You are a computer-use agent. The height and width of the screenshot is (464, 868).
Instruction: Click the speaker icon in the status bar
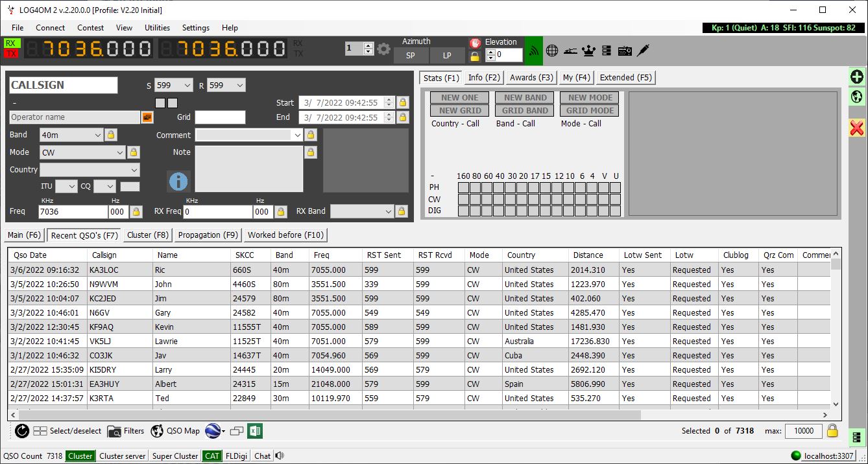pyautogui.click(x=280, y=456)
